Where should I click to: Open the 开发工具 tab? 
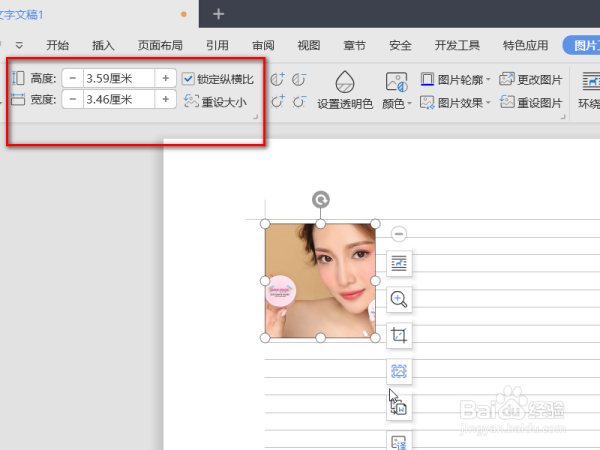(x=457, y=46)
